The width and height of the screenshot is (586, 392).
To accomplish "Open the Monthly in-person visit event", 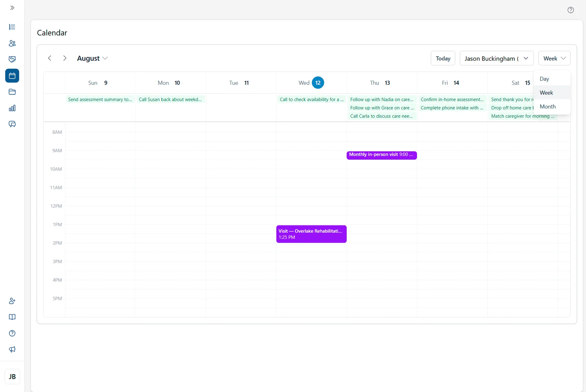I will point(382,155).
